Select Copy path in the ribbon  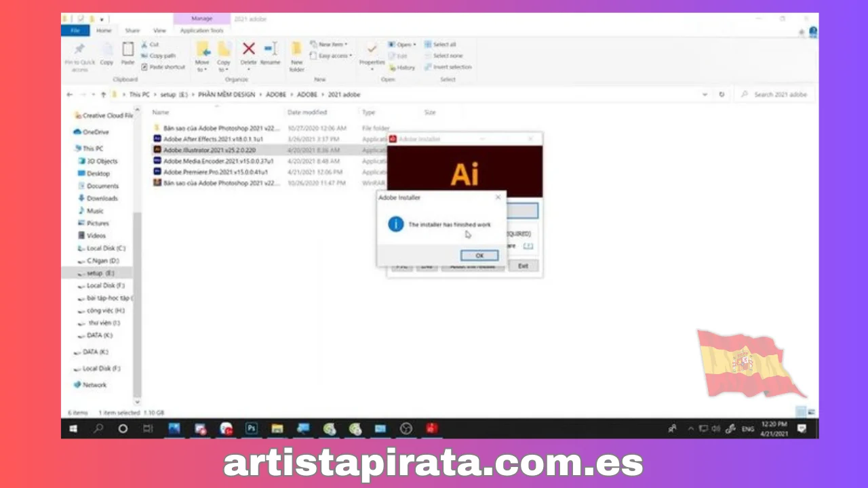[x=158, y=56]
